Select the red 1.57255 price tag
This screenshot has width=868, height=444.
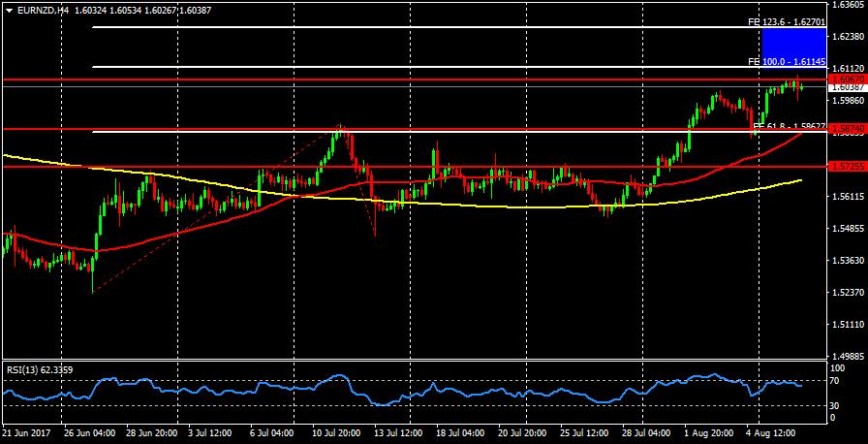pos(848,167)
